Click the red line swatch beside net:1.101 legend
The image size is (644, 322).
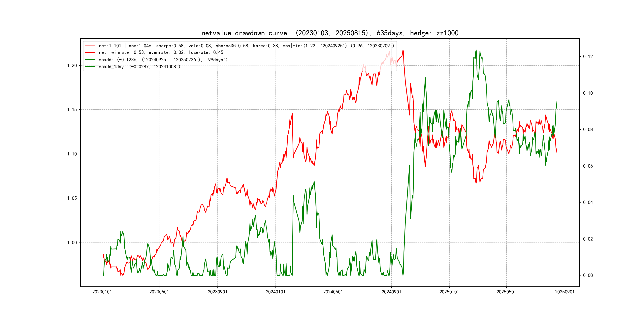(x=90, y=46)
